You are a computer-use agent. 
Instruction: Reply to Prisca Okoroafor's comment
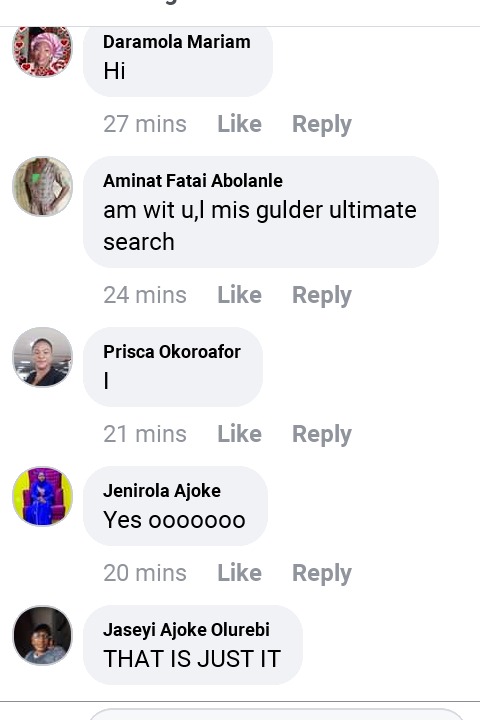[322, 434]
